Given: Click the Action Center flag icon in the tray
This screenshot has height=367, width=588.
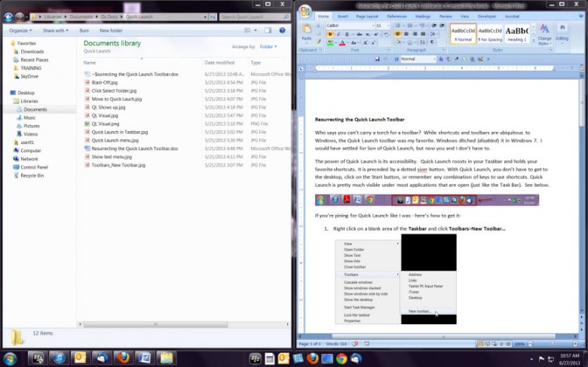Looking at the screenshot, I should pos(541,359).
